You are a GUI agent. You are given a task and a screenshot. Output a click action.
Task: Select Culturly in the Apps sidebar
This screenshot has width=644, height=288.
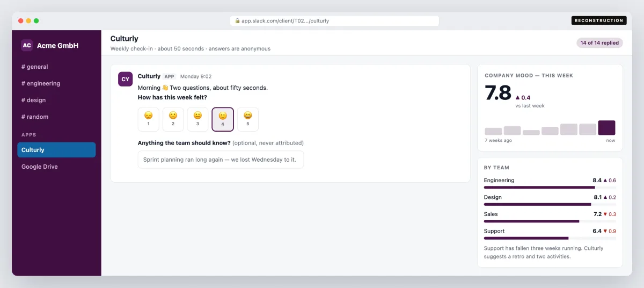coord(56,150)
